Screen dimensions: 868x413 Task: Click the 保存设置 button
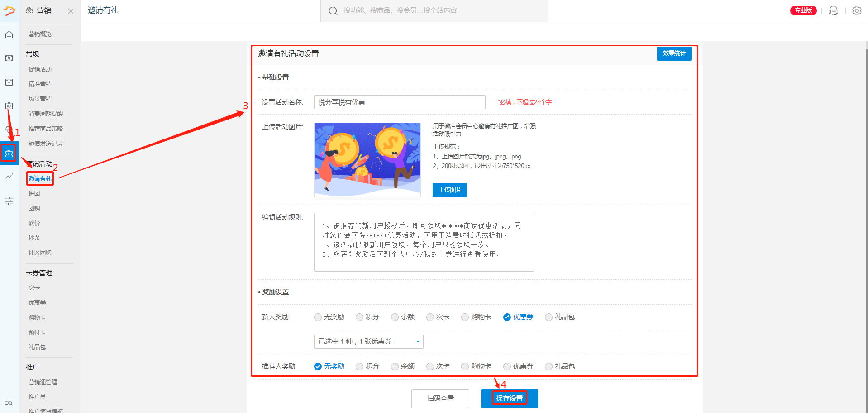[x=510, y=399]
